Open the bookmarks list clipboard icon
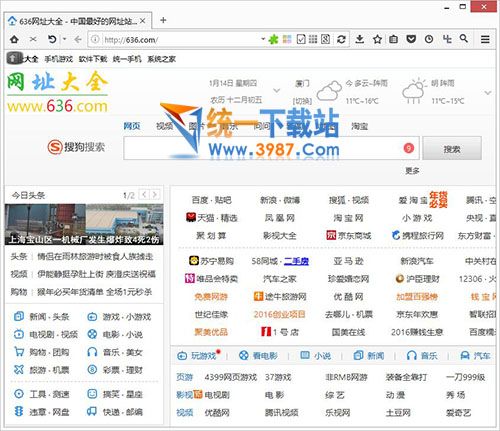The width and height of the screenshot is (500, 431). point(394,39)
